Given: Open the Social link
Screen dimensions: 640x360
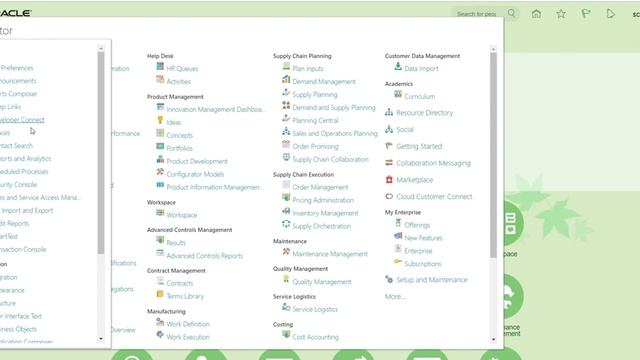Looking at the screenshot, I should tap(405, 129).
